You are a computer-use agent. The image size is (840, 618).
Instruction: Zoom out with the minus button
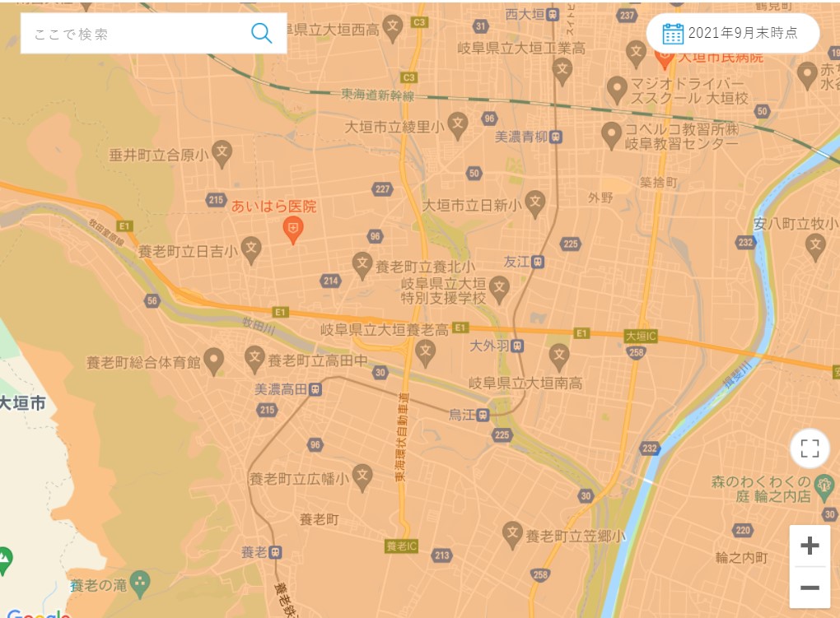click(810, 588)
